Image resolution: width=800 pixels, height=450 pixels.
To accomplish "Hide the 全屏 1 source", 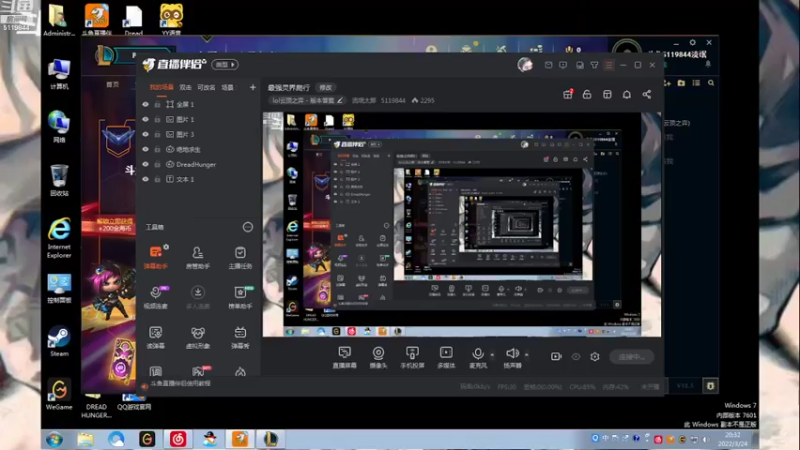I will point(145,104).
